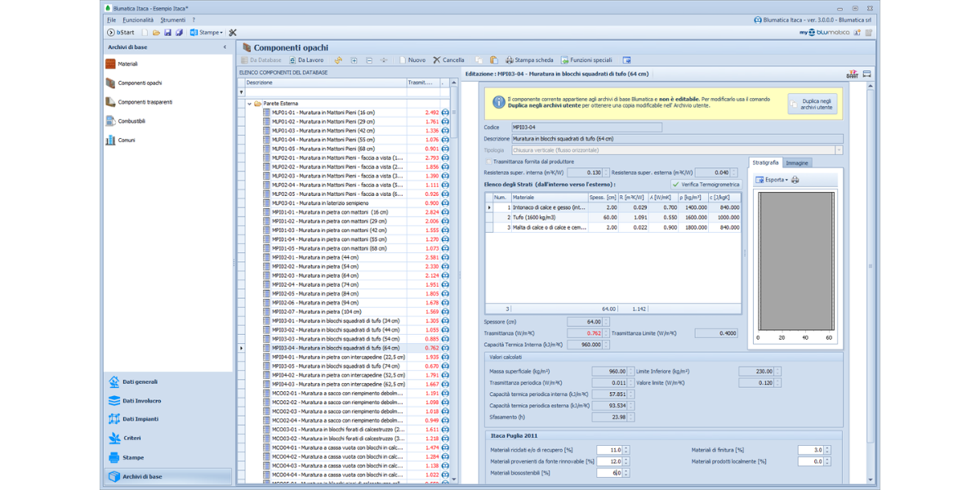Click the save diskette icon in toolbar
This screenshot has height=490, width=980.
(167, 33)
